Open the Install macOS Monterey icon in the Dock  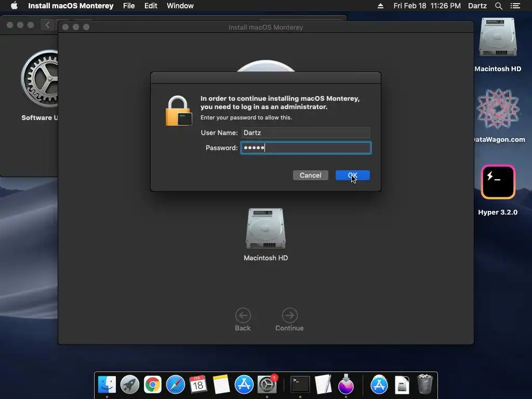click(x=345, y=384)
